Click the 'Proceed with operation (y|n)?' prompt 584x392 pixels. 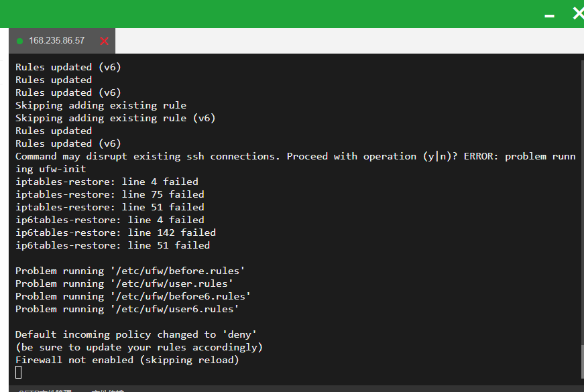point(372,156)
